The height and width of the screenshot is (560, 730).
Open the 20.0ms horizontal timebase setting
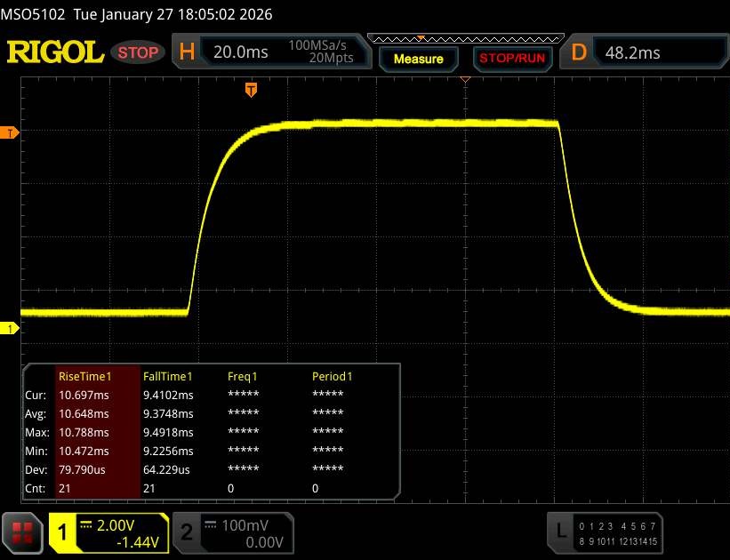point(241,52)
